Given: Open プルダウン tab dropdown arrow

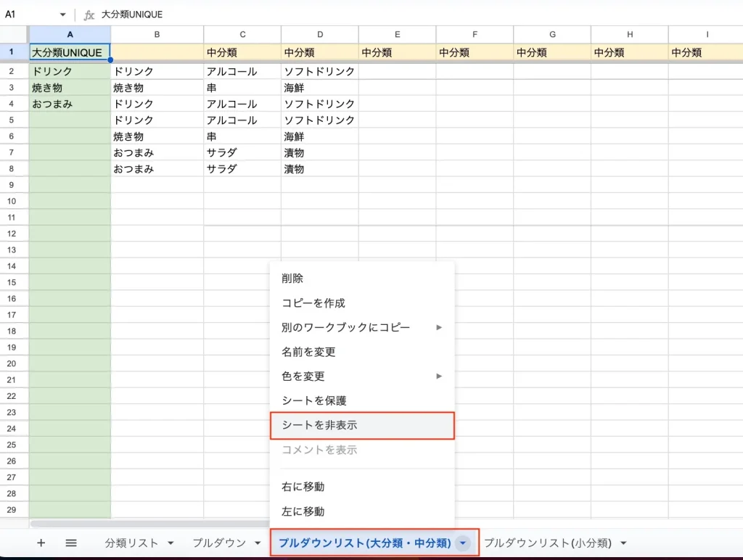Looking at the screenshot, I should point(258,543).
